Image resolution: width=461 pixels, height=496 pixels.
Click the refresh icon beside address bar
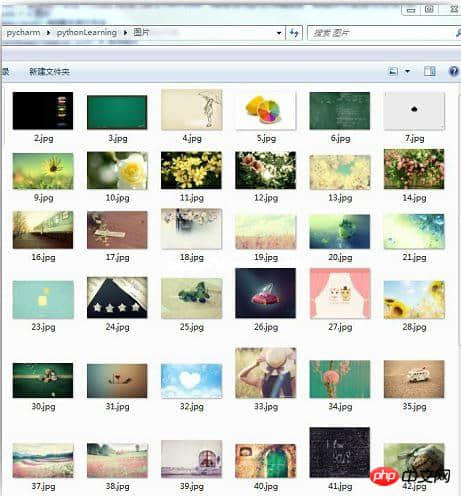pos(294,33)
